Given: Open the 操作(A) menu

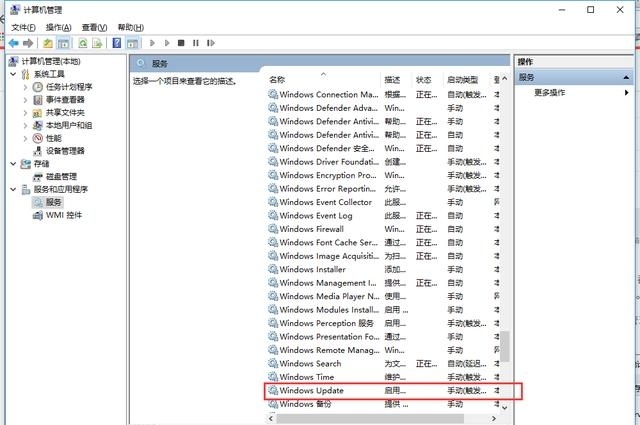Looking at the screenshot, I should pos(59,27).
